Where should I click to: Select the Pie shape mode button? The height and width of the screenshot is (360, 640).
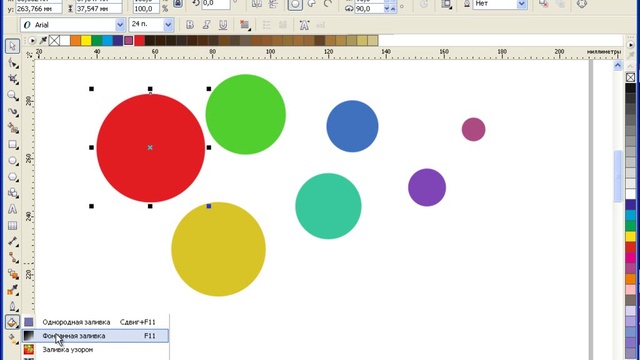pos(312,4)
